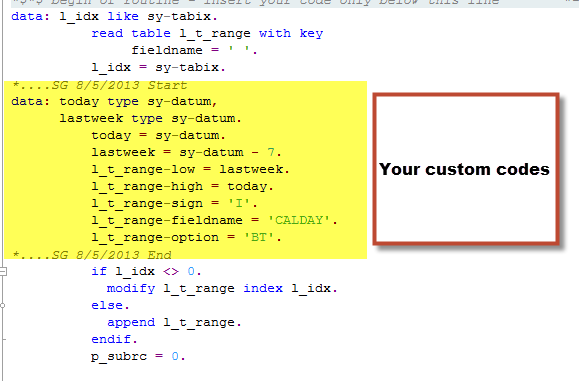Click 'p_subrc = 0.' line

(x=138, y=357)
